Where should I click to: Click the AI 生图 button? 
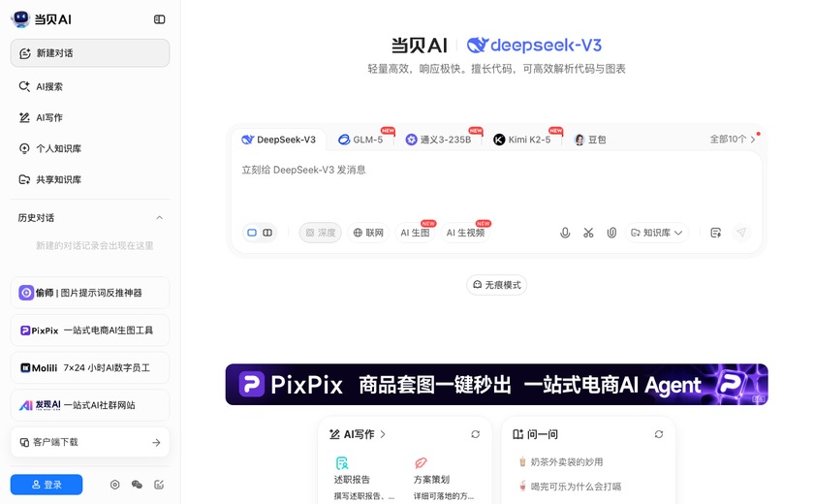pyautogui.click(x=416, y=233)
